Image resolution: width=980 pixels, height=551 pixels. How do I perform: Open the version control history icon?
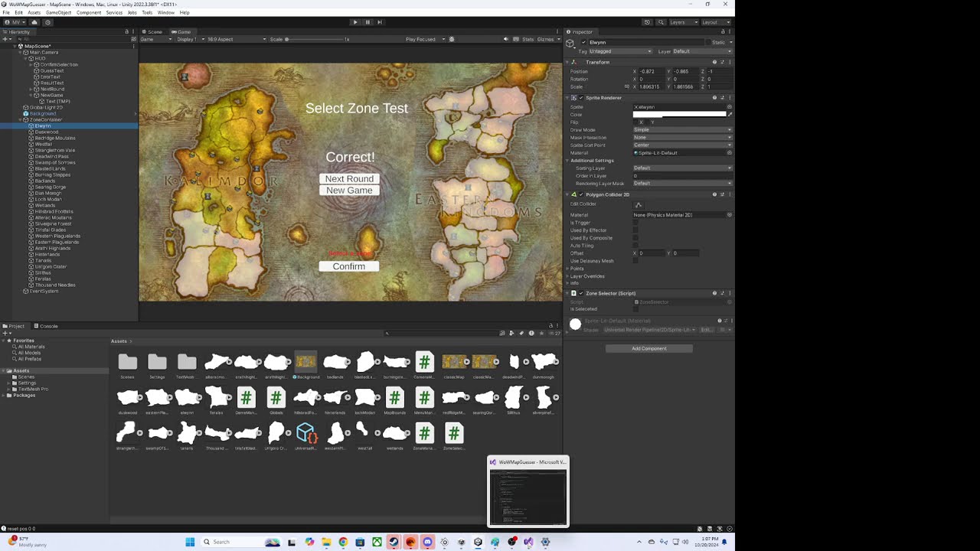pyautogui.click(x=48, y=22)
